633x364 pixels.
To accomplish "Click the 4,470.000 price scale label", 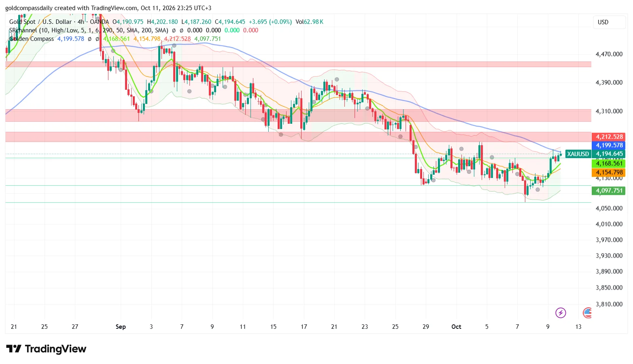I will tap(609, 54).
